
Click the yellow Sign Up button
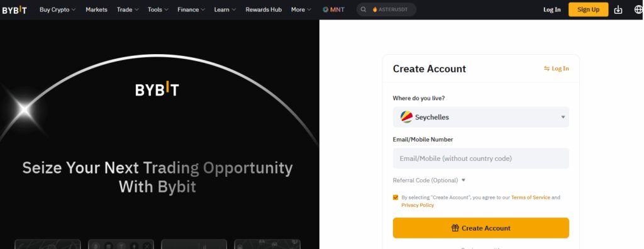[588, 9]
